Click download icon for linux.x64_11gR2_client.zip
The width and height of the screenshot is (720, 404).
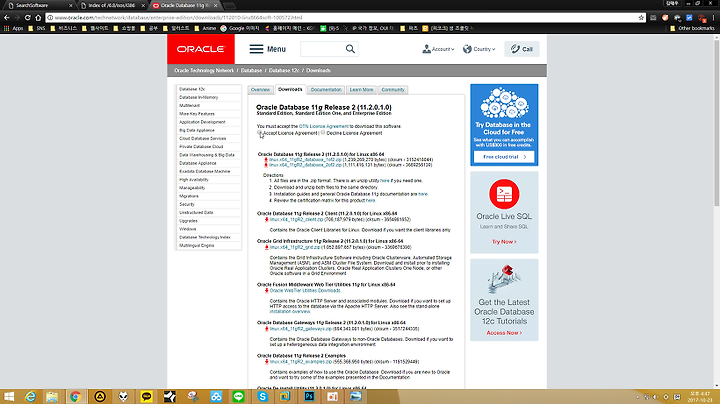point(266,219)
